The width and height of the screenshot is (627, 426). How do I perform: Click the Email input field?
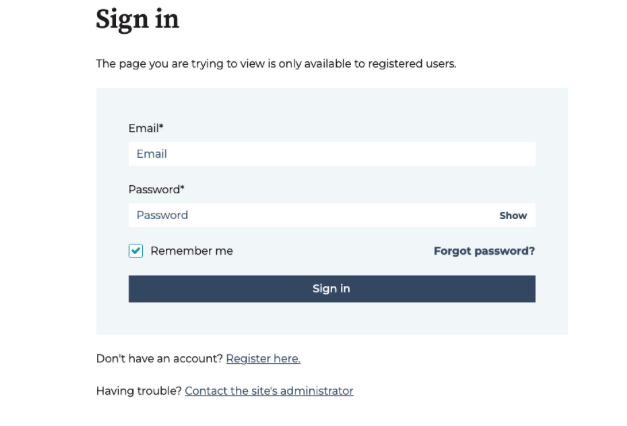click(x=331, y=154)
